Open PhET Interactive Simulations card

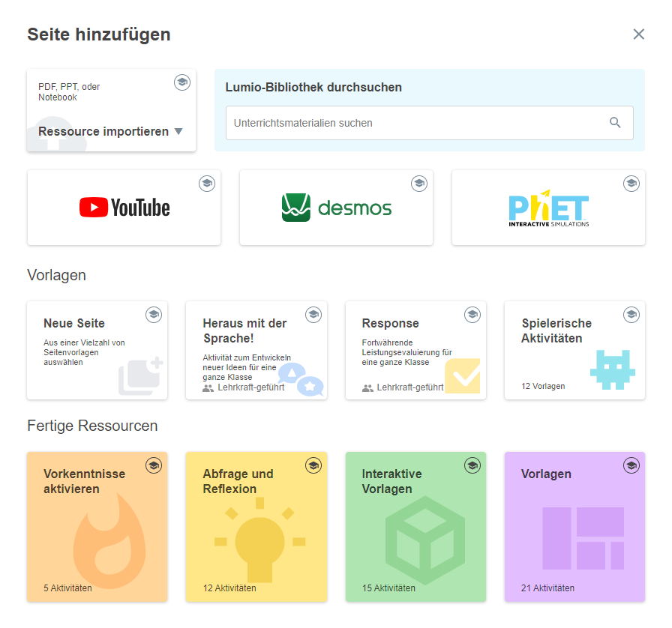pyautogui.click(x=548, y=208)
